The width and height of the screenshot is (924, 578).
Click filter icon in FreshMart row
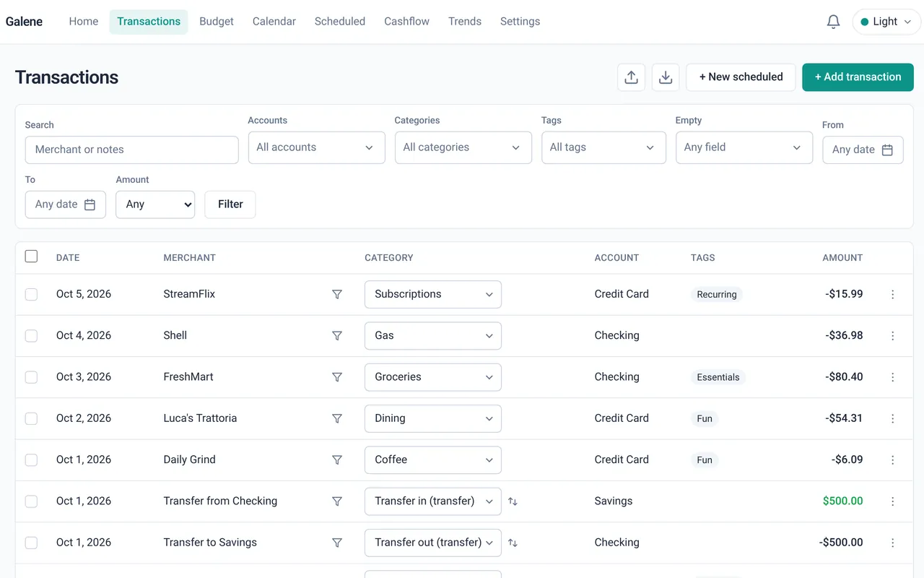(337, 377)
